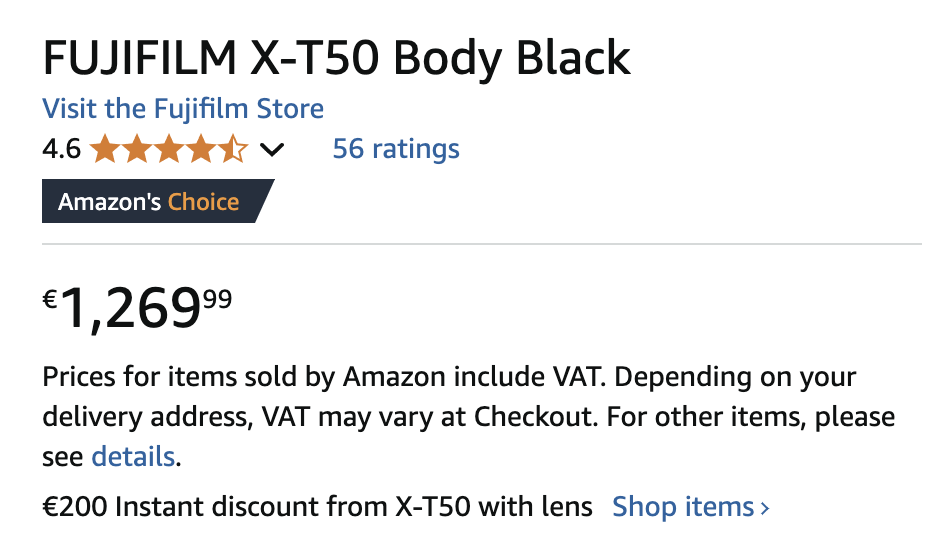Click the horizontal divider line above the price
Screen dimensions: 936x550
(x=481, y=244)
